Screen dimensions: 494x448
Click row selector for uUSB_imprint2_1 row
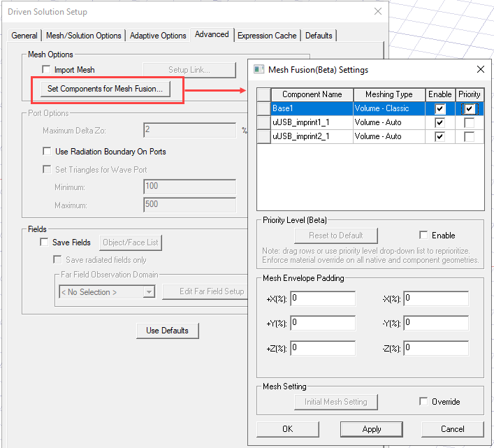pos(264,136)
